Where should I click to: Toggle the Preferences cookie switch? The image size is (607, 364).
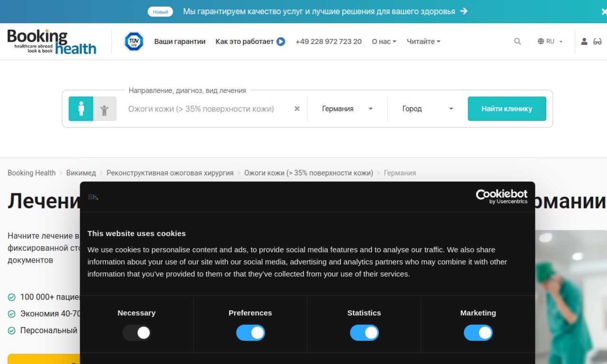[250, 333]
